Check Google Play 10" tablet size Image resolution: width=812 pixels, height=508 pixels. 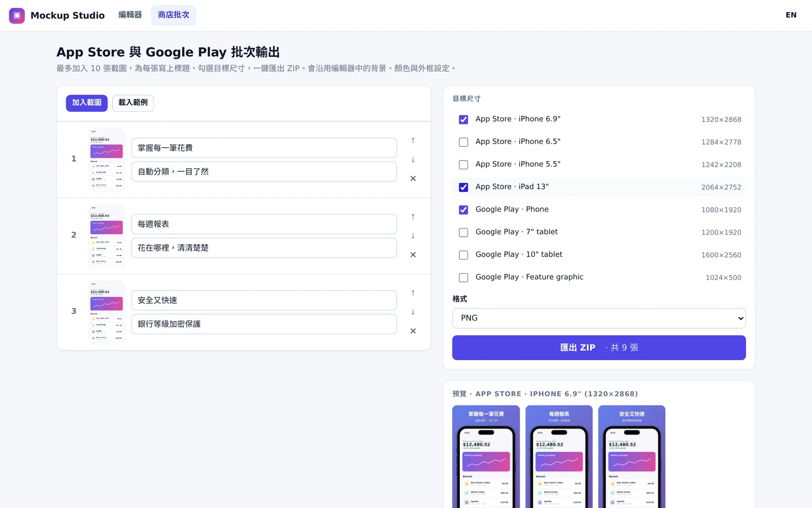(463, 255)
